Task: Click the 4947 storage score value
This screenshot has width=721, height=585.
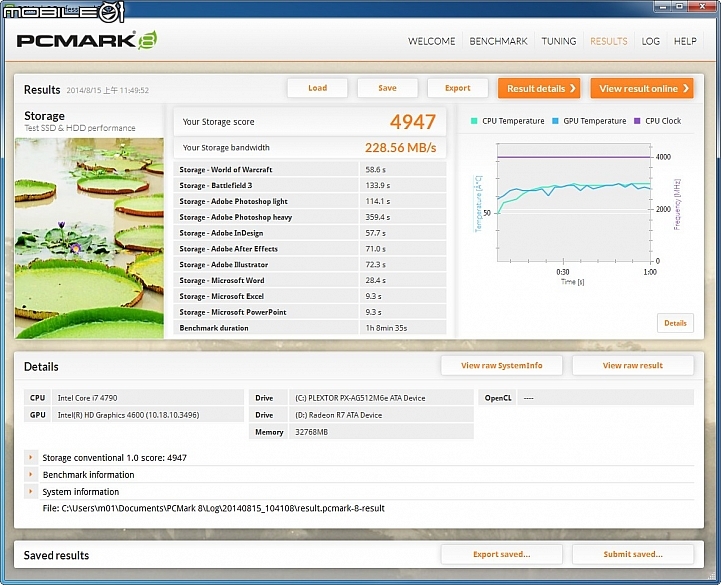Action: click(x=412, y=122)
